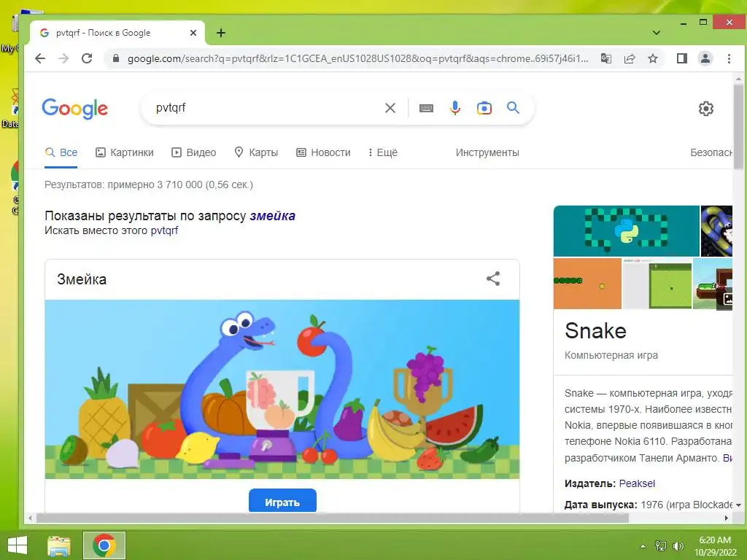Click scroll right arrow on horizontal scrollbar
The image size is (747, 560).
727,518
